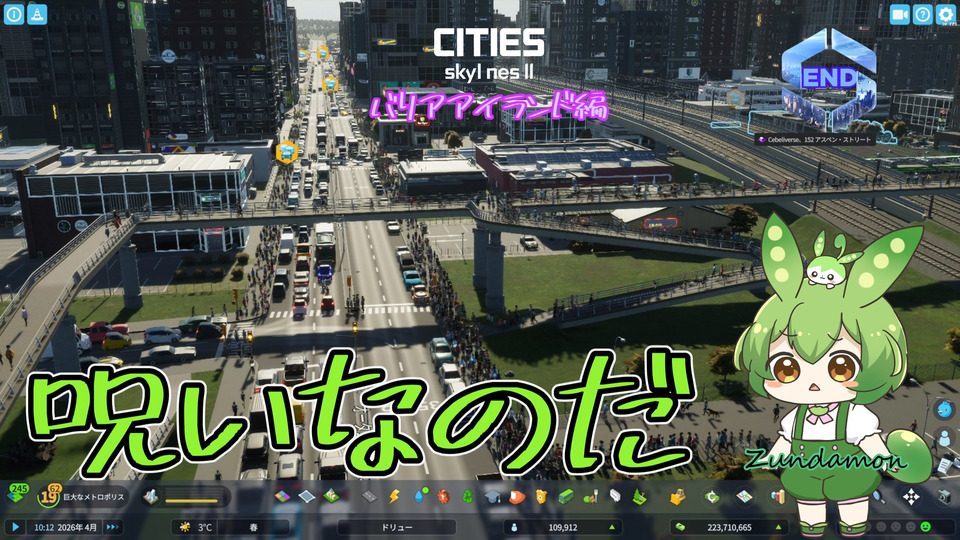Viewport: 960px width, 540px height.
Task: Click the city name ドリュー field
Action: click(x=397, y=527)
